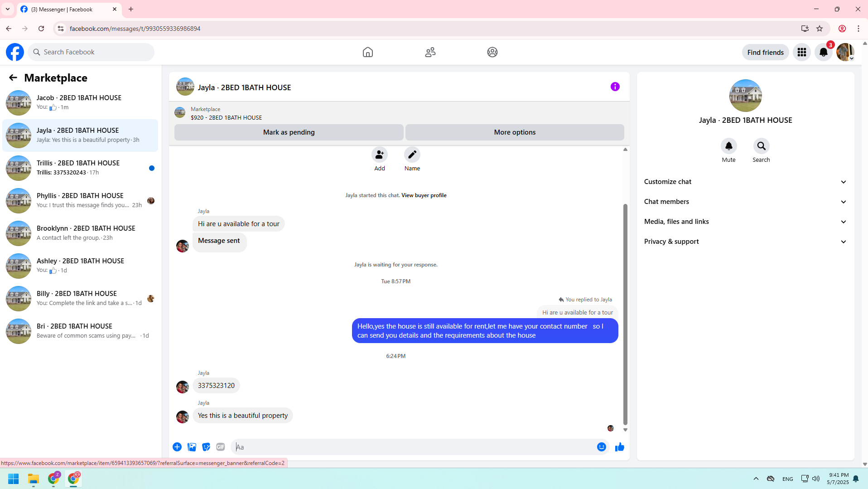868x489 pixels.
Task: Expand Media, files and links section
Action: coord(745,222)
